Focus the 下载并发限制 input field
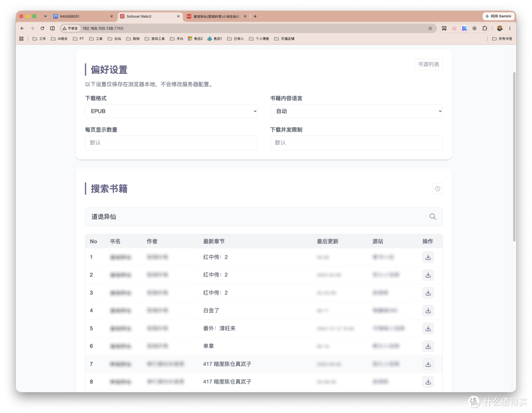532x413 pixels. [x=356, y=143]
